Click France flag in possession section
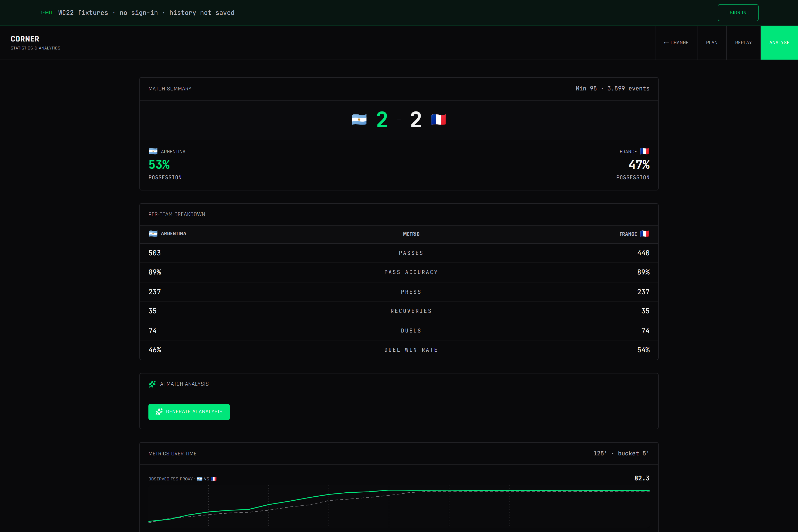Viewport: 798px width, 532px height. (x=645, y=151)
